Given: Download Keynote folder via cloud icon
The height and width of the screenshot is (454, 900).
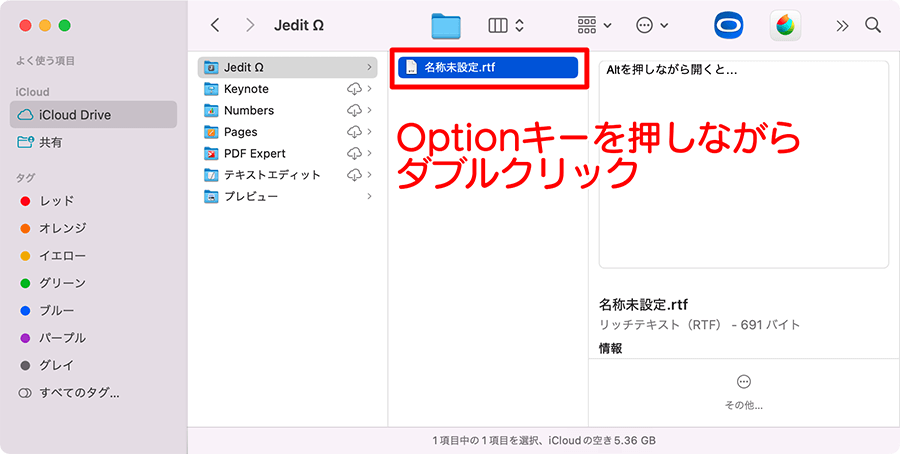Looking at the screenshot, I should tap(355, 89).
